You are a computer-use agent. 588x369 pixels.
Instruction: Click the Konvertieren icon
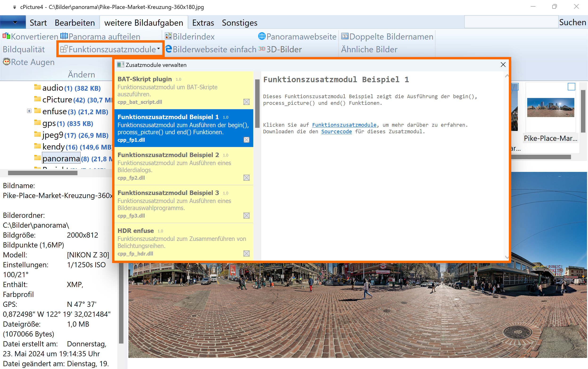coord(6,36)
